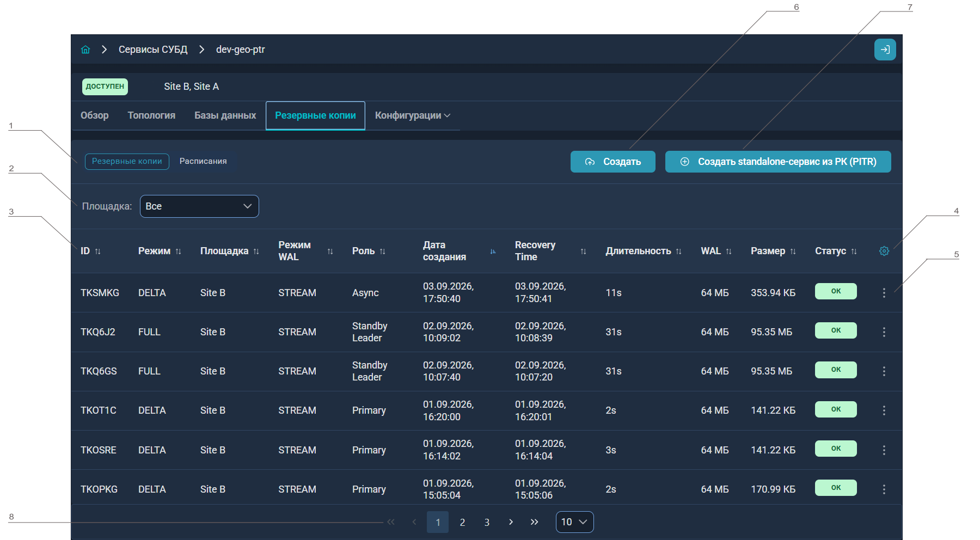Select the Резервные копии sub-tab pill
980x540 pixels.
(127, 161)
